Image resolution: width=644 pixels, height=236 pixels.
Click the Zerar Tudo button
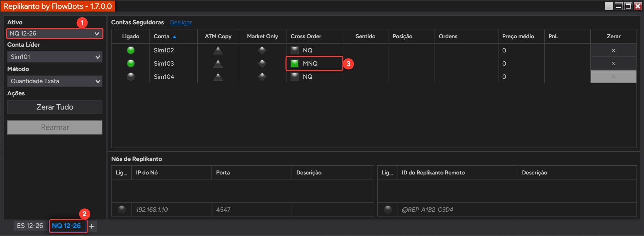tap(55, 107)
